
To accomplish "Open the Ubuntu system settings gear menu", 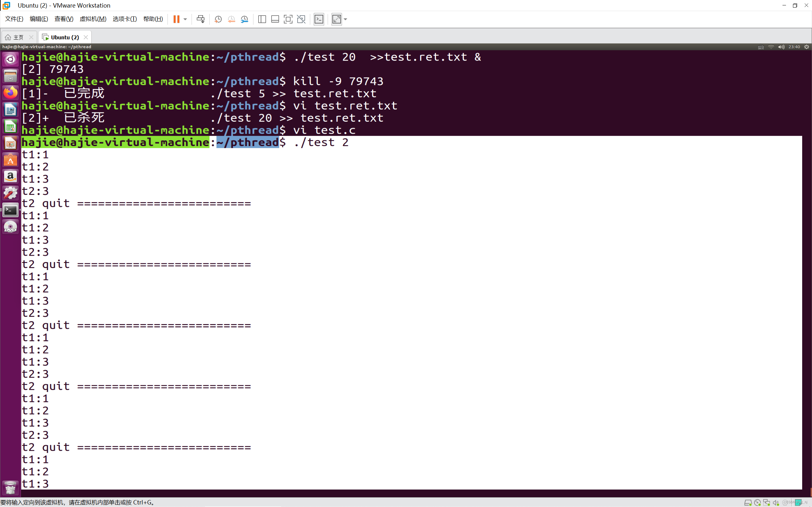I will [807, 47].
